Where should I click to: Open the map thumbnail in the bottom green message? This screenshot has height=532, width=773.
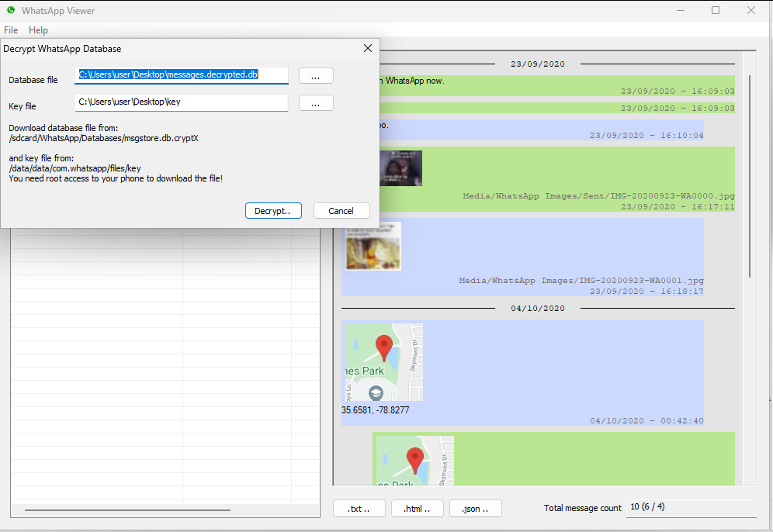coord(415,461)
